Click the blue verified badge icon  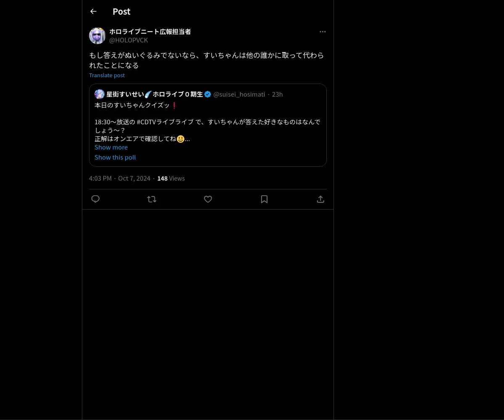207,94
